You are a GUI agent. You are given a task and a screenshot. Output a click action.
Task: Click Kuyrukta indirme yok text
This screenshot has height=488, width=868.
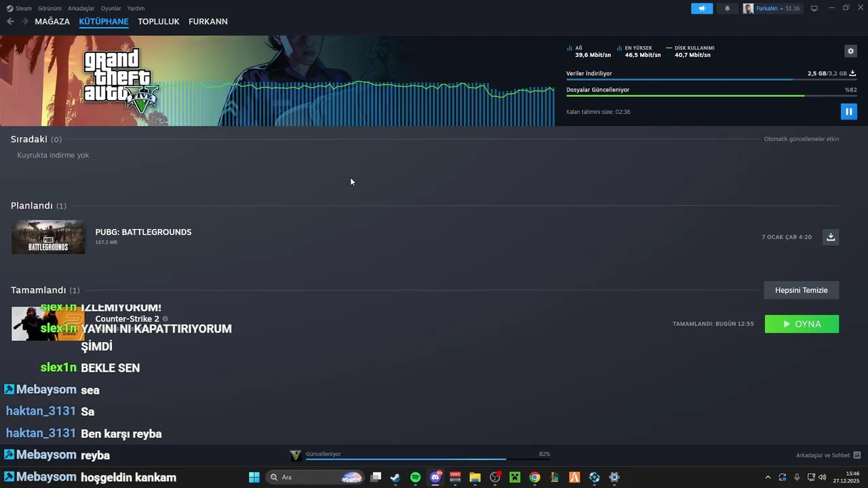(53, 155)
